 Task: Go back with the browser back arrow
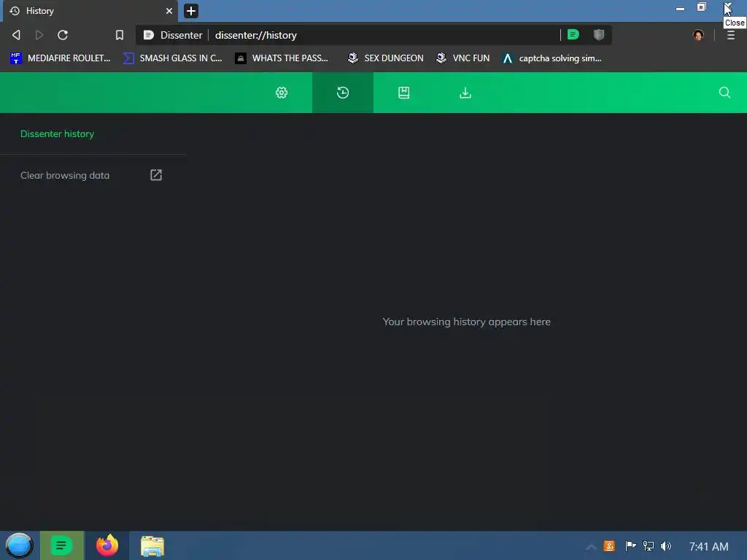click(16, 35)
